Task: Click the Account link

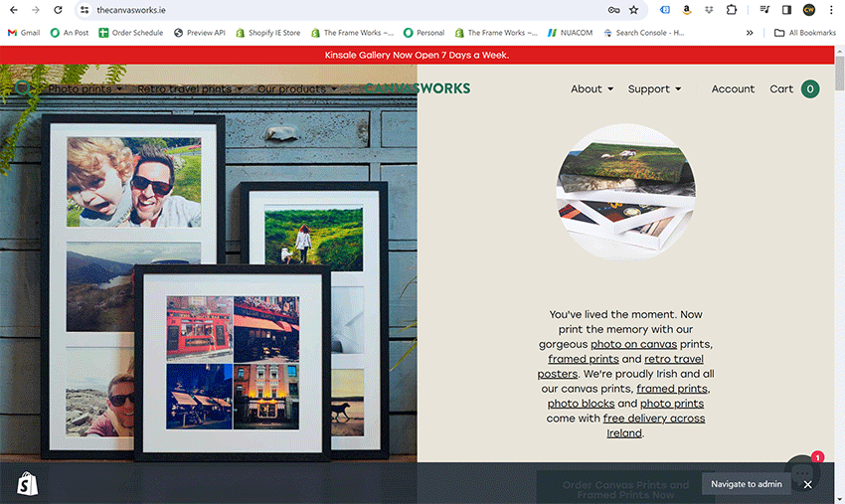Action: [733, 88]
